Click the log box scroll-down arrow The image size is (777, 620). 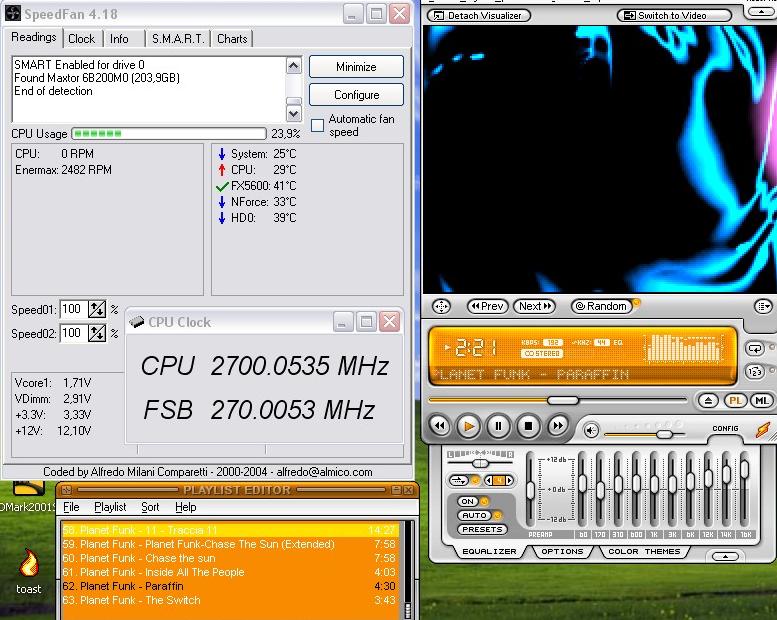coord(294,114)
